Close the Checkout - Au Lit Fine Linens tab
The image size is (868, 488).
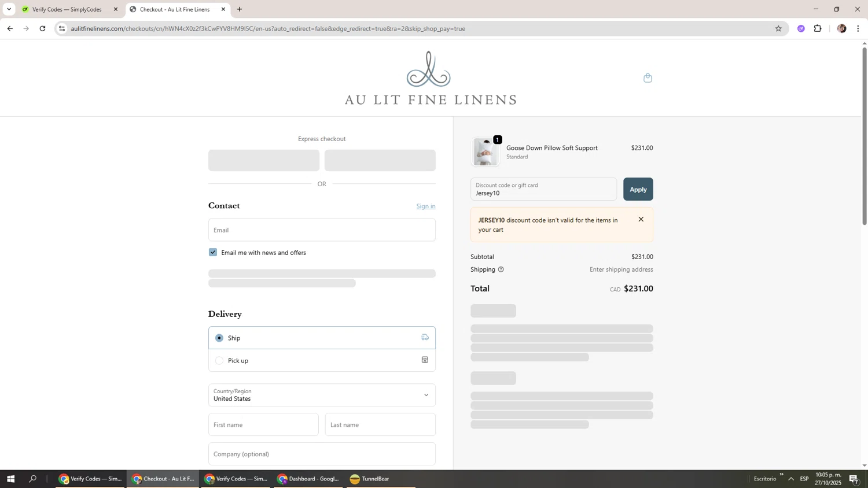(223, 9)
